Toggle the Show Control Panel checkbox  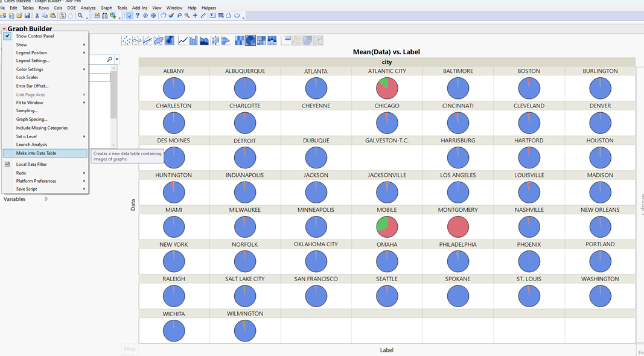(7, 35)
